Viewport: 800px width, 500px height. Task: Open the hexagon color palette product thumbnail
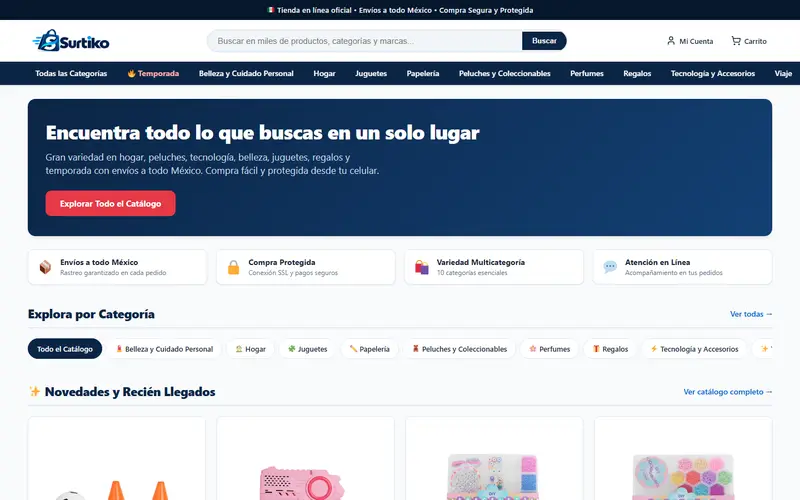683,459
